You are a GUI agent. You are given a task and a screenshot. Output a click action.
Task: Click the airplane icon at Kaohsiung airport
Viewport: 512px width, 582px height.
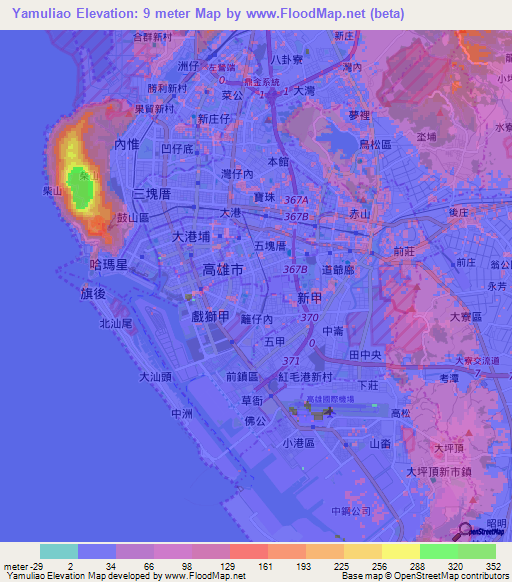point(329,412)
